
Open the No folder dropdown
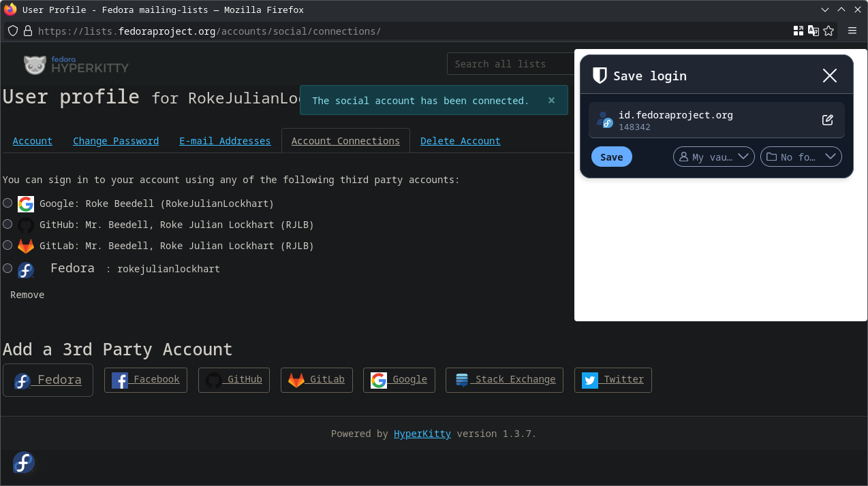(801, 157)
